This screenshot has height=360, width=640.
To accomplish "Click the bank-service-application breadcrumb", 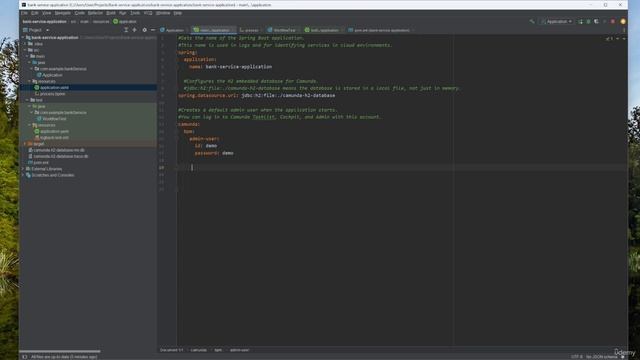I will pyautogui.click(x=44, y=22).
